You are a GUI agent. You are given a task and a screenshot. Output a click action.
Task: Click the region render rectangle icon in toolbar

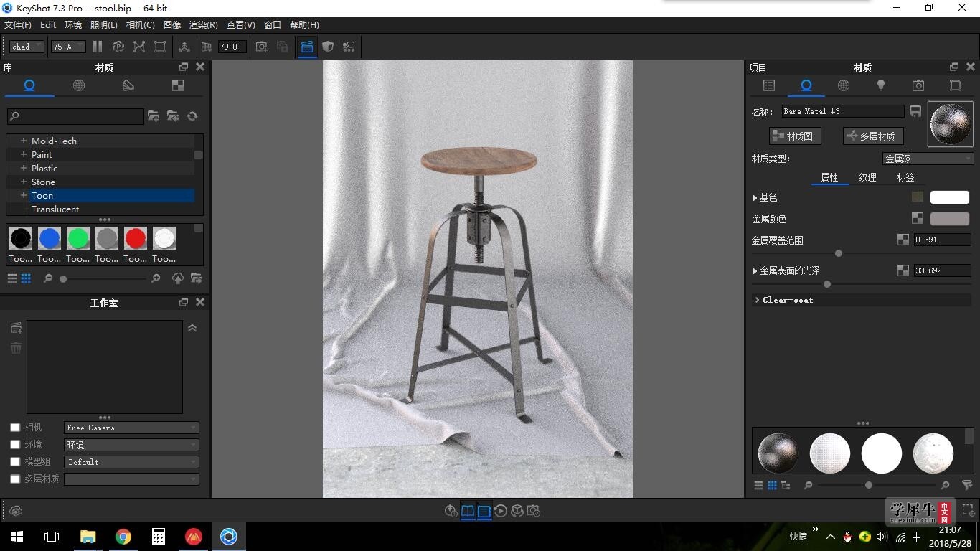[x=160, y=47]
